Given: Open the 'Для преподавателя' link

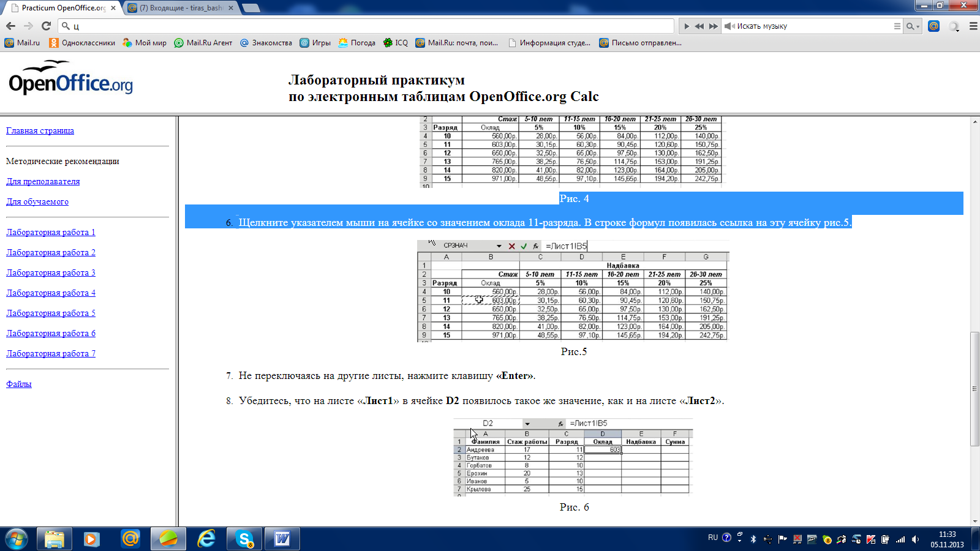Looking at the screenshot, I should click(x=43, y=181).
